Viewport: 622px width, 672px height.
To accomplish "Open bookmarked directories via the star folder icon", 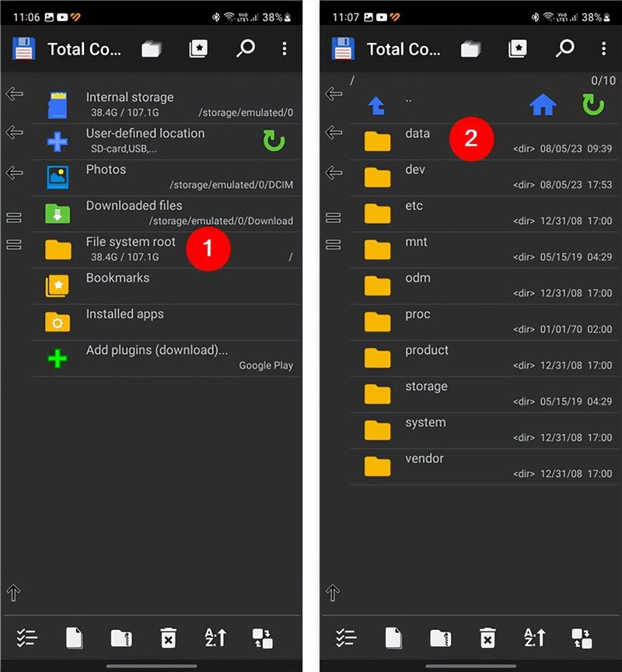I will click(x=198, y=48).
